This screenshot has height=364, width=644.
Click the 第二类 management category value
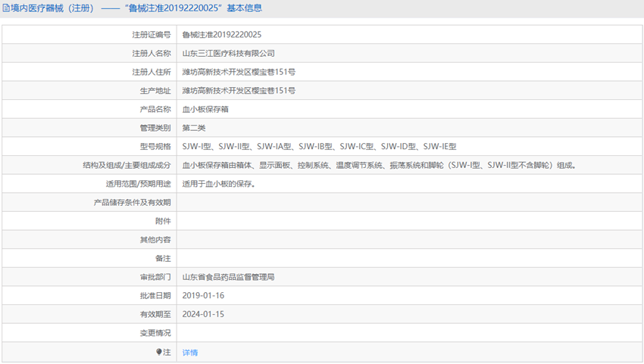pos(194,128)
